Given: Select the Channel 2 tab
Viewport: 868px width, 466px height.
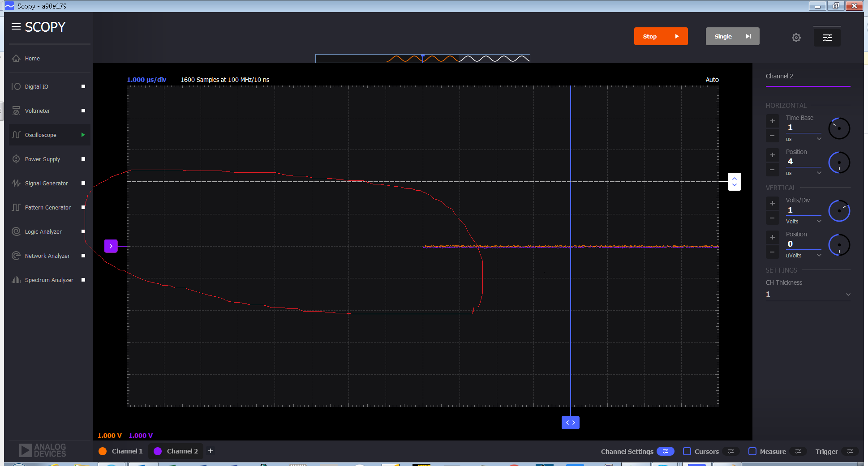Looking at the screenshot, I should tap(176, 451).
